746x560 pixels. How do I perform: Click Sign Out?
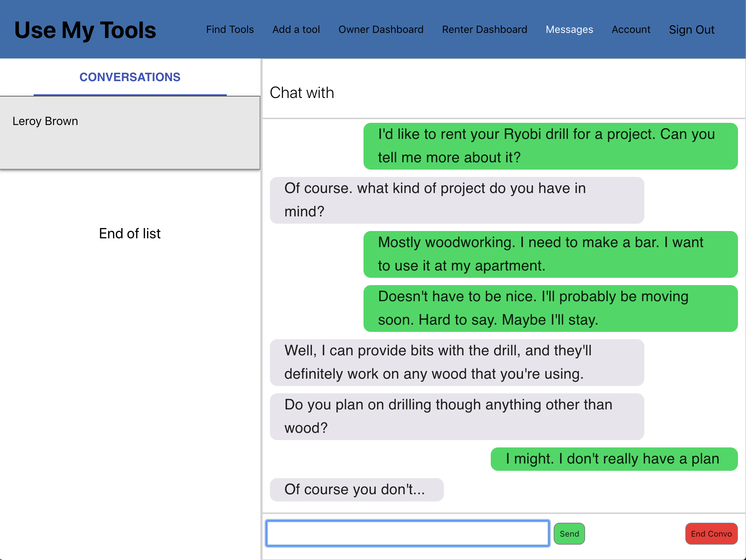[x=691, y=30]
